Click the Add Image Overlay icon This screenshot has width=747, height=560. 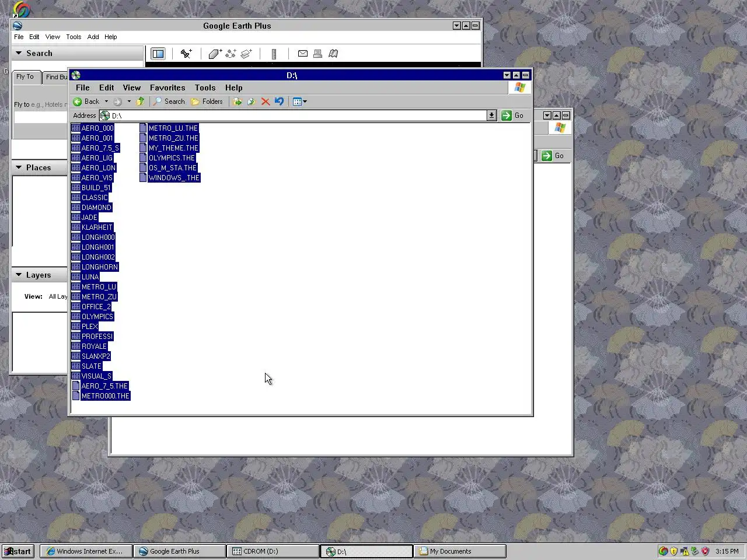246,54
